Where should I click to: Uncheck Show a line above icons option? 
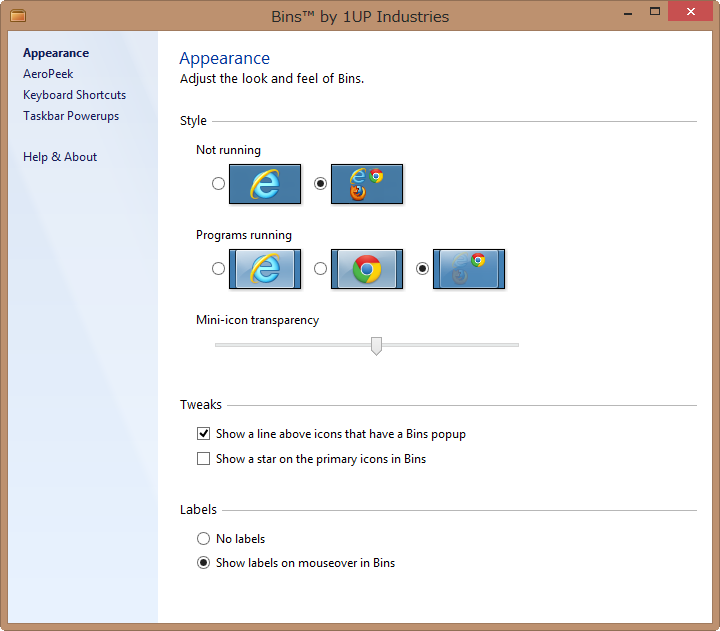pos(203,434)
